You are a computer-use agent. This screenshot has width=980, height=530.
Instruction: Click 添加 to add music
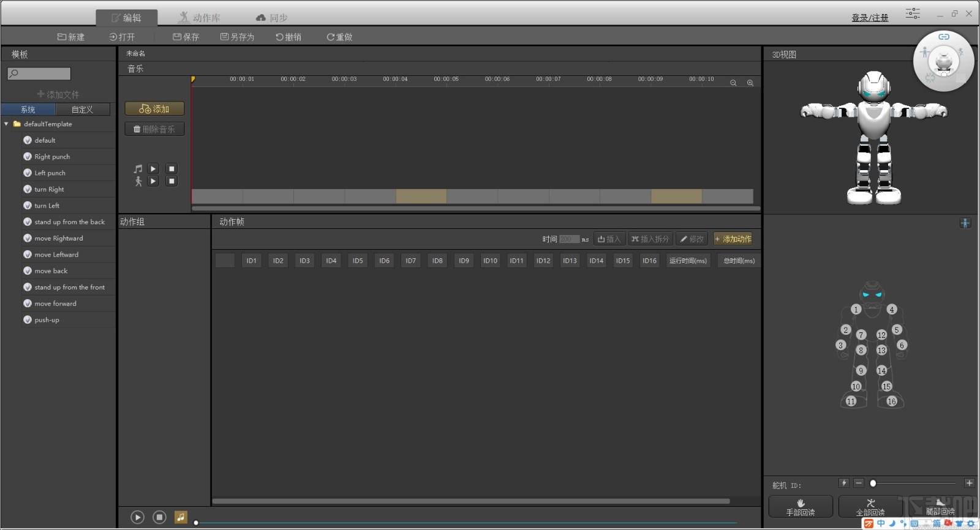pos(154,109)
